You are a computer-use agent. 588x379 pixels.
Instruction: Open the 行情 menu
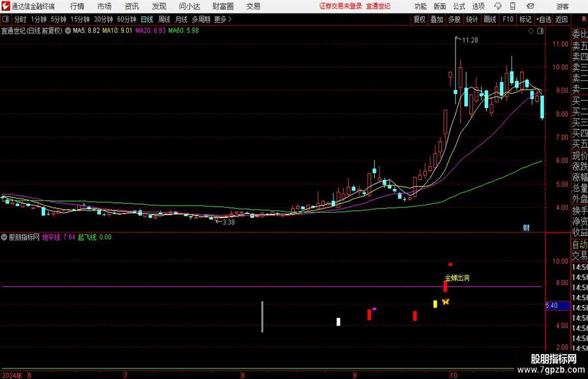[x=77, y=6]
